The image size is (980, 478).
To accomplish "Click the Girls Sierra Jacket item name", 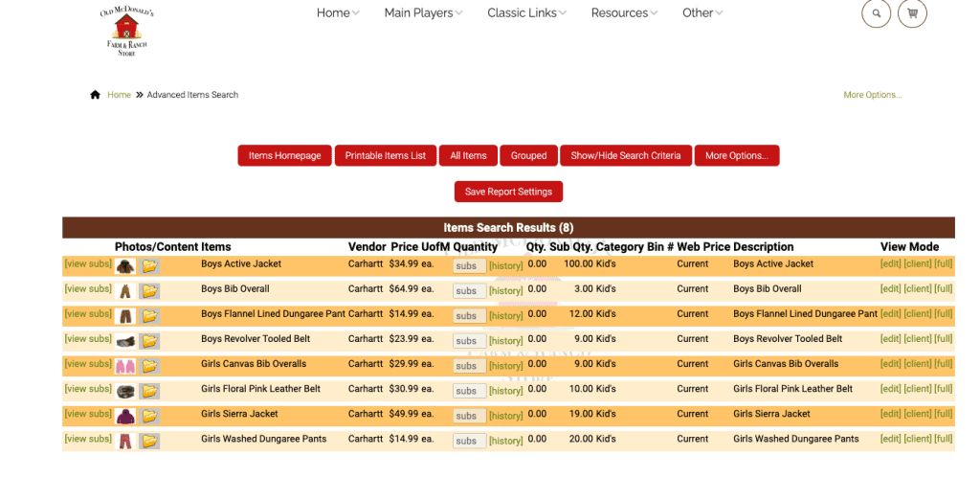I will coord(239,414).
